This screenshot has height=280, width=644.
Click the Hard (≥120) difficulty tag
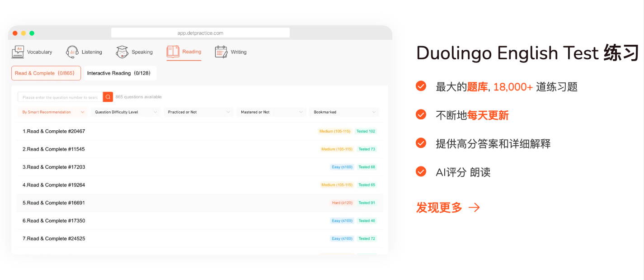(342, 203)
